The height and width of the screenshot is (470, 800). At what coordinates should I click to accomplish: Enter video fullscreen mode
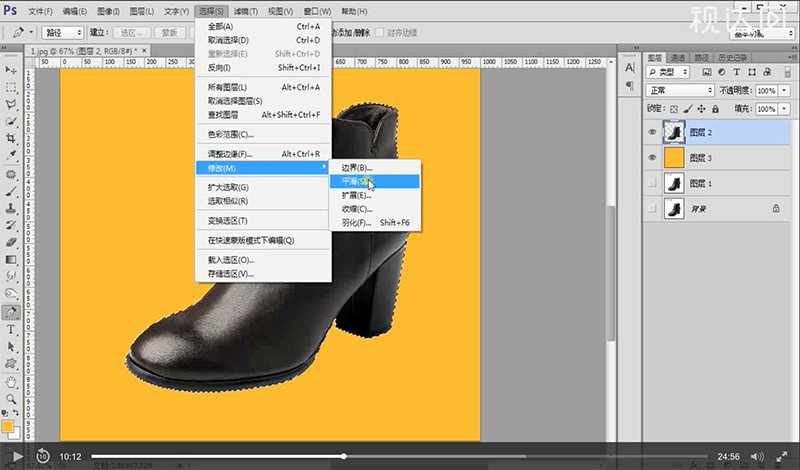click(x=782, y=456)
